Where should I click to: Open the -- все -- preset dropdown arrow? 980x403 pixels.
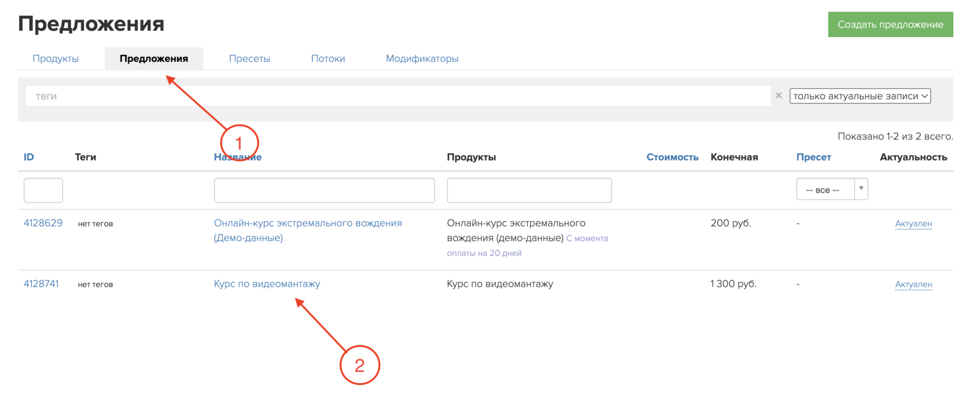[x=860, y=189]
